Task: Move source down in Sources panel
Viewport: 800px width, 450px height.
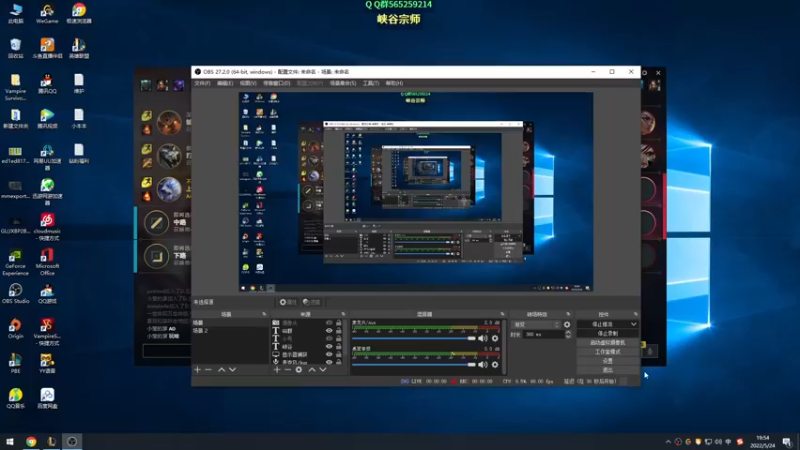Action: [323, 369]
